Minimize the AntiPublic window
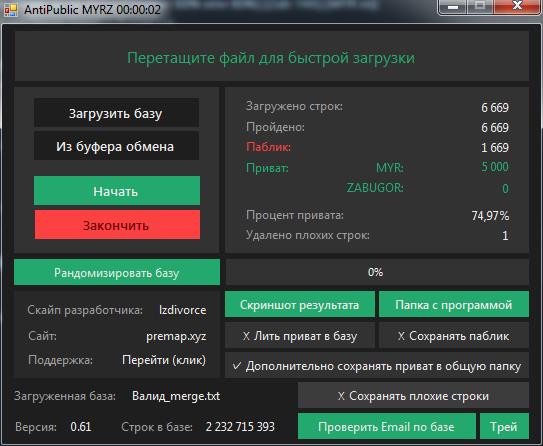Viewport: 543px width, 446px height. click(453, 7)
